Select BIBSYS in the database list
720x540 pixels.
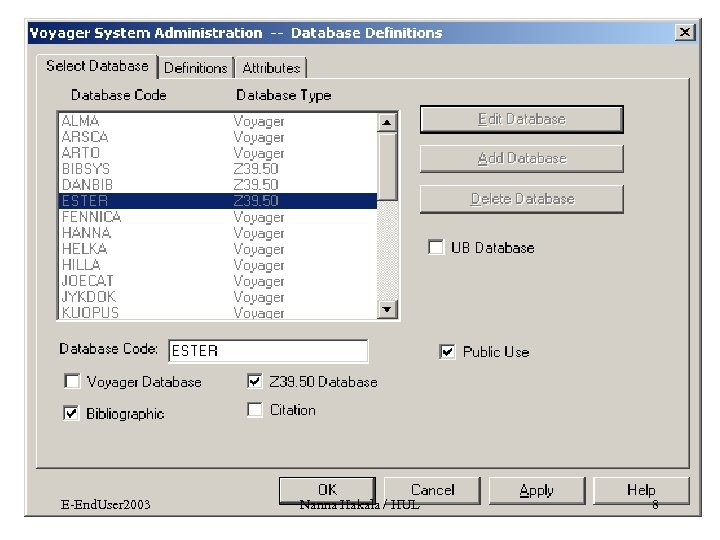(x=218, y=169)
